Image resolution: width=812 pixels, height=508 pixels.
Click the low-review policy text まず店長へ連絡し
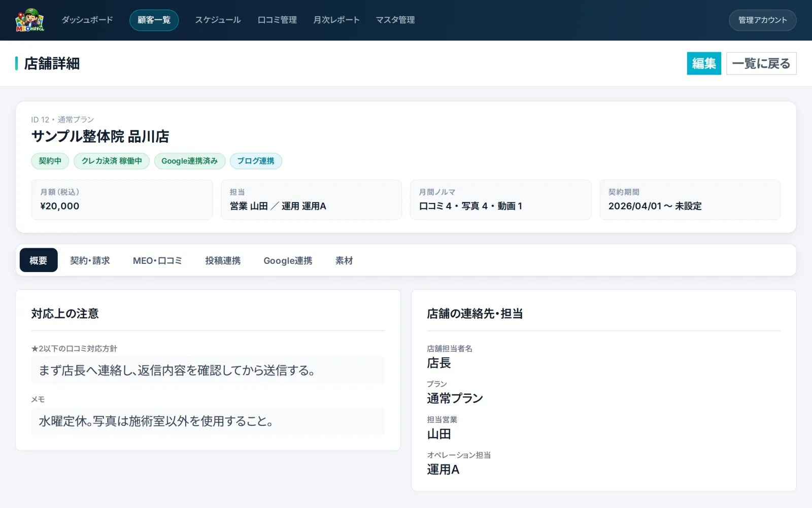[177, 370]
